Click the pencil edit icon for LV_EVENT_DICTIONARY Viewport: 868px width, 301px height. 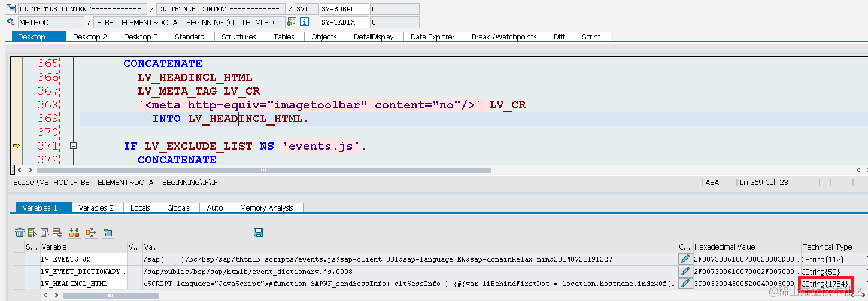[x=685, y=271]
